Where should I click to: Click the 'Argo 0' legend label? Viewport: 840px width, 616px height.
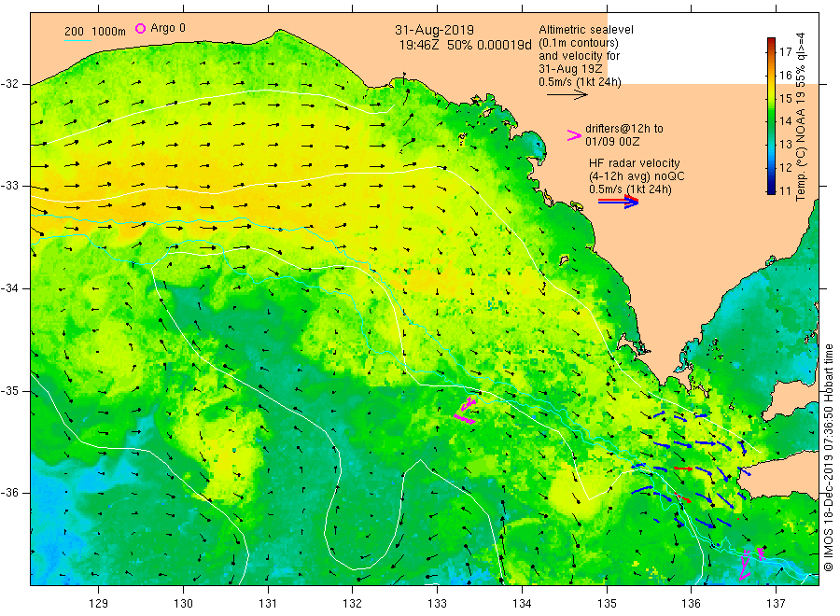tap(168, 28)
